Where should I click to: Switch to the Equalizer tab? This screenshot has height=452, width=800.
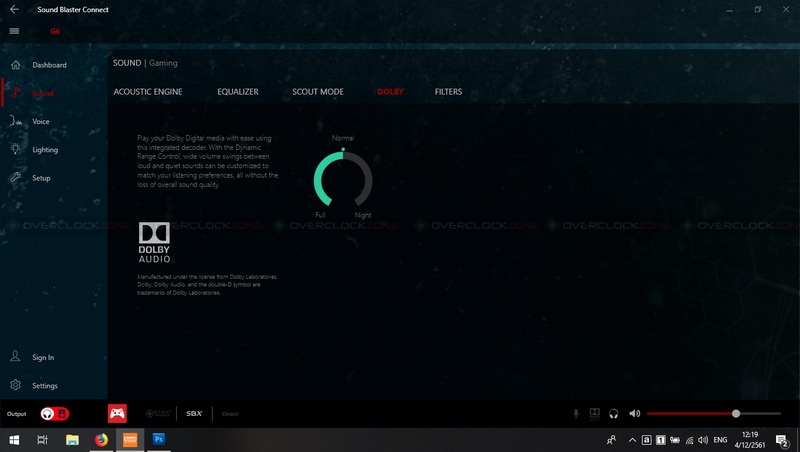(238, 92)
